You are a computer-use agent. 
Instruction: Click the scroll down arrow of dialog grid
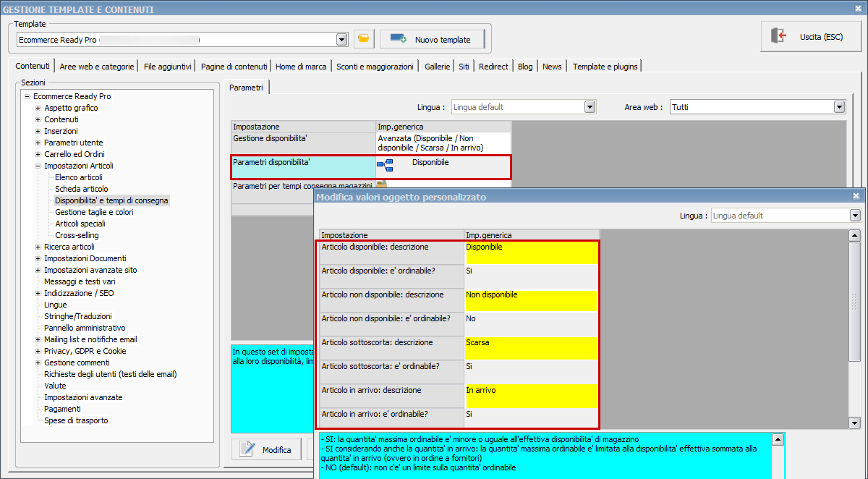[x=854, y=423]
